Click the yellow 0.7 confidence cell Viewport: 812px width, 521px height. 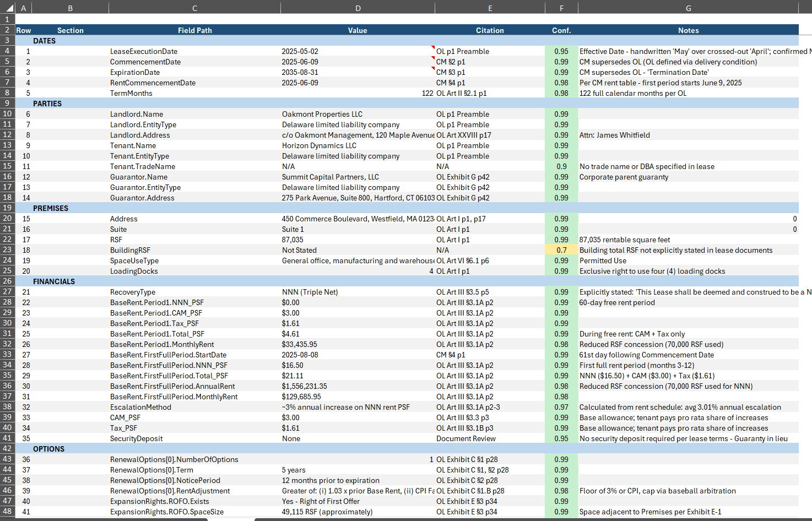(x=561, y=250)
